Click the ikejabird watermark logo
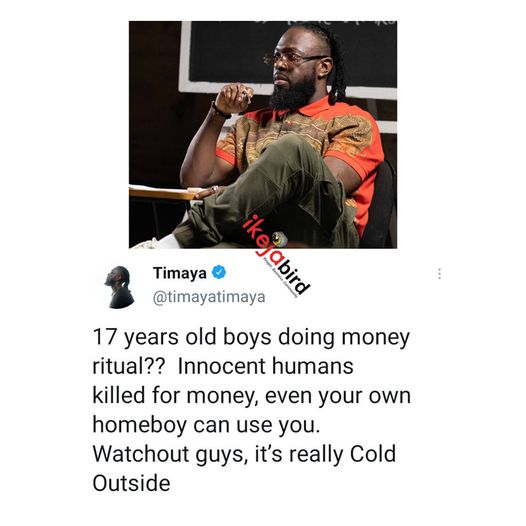The image size is (526, 526). [x=275, y=256]
